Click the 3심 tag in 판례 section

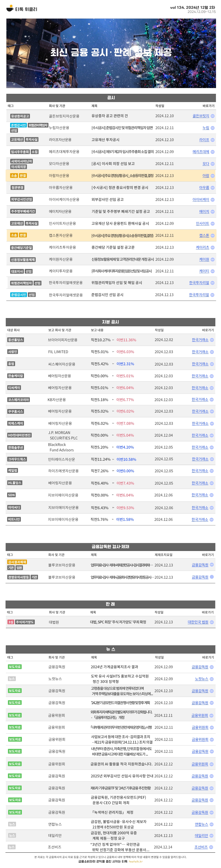point(11,622)
